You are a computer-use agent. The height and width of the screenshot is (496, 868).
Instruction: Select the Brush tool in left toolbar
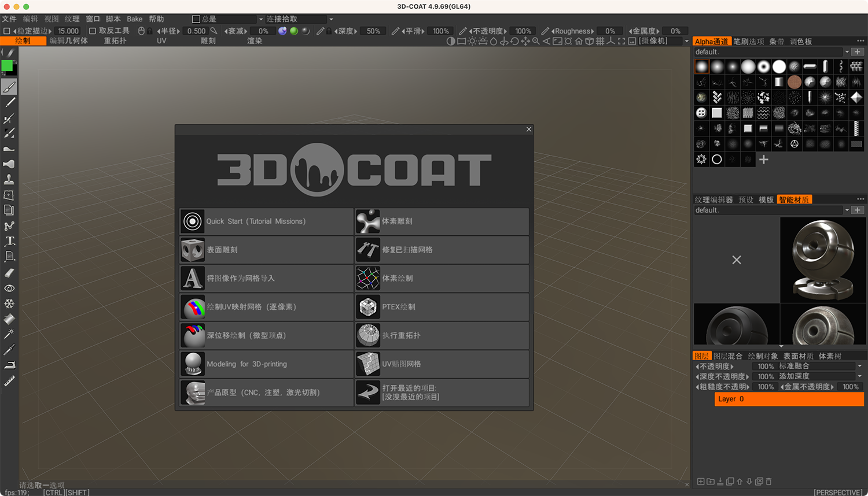coord(9,87)
